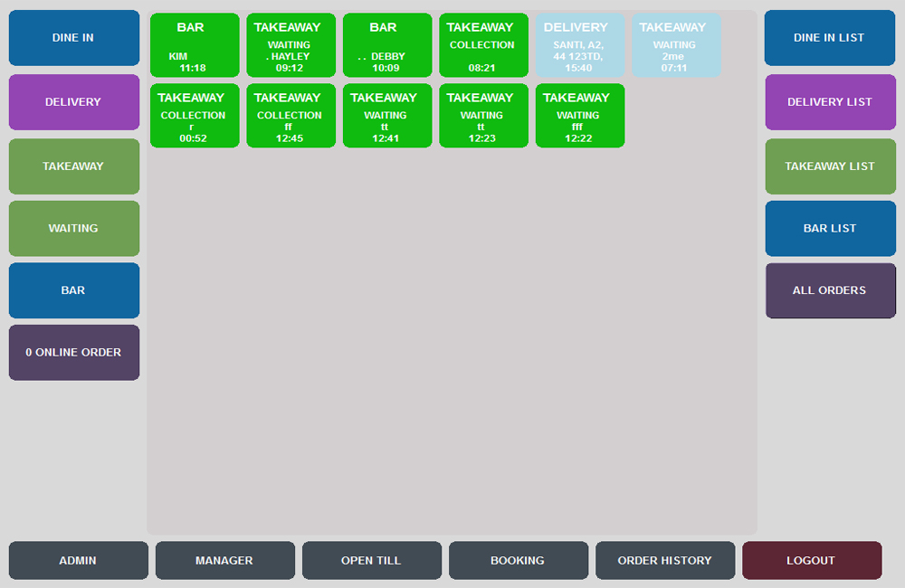The width and height of the screenshot is (905, 588).
Task: Click the WAITING button in the sidebar
Action: pos(74,229)
